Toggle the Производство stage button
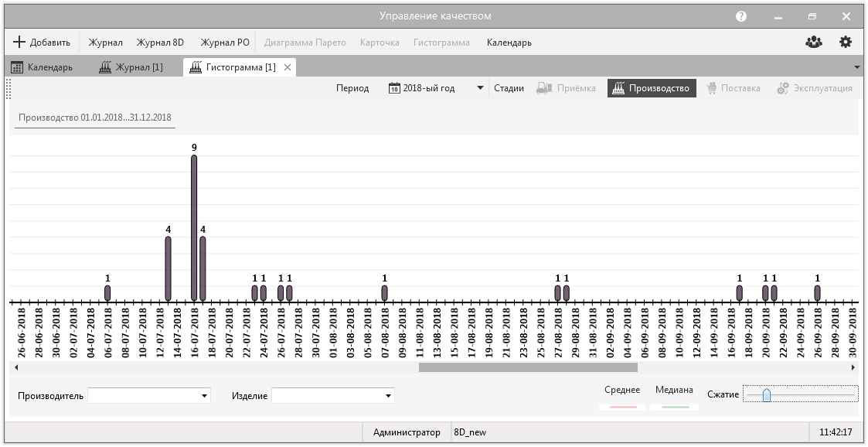 (652, 88)
